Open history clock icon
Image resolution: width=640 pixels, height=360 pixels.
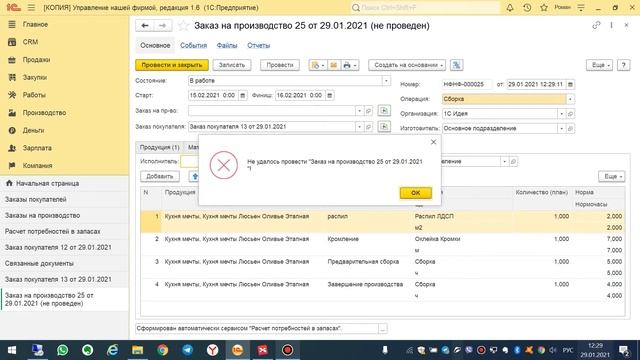(527, 7)
